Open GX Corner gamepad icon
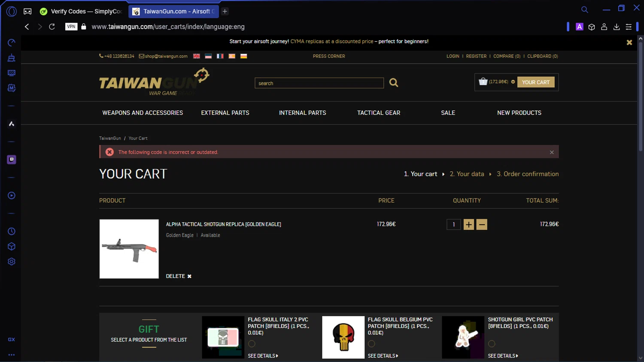The height and width of the screenshot is (362, 644). tap(27, 12)
